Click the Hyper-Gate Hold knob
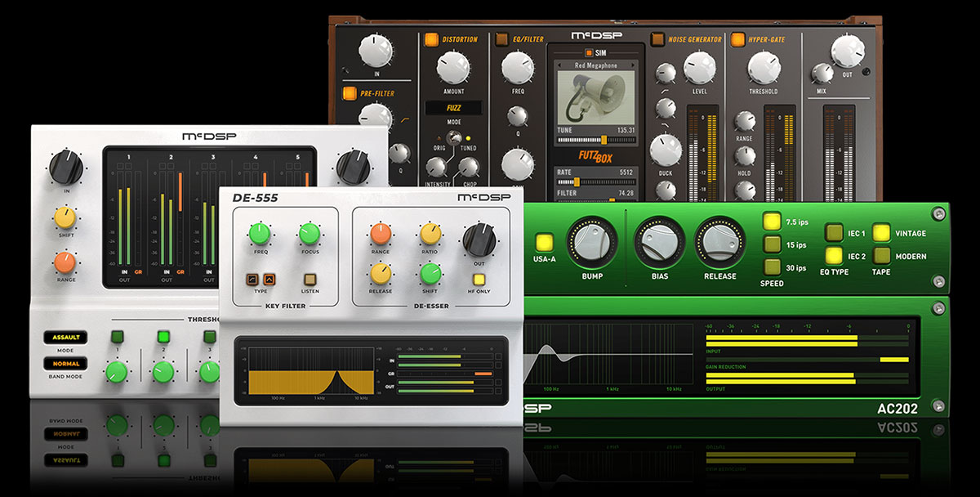Viewport: 980px width, 497px height. [x=744, y=156]
